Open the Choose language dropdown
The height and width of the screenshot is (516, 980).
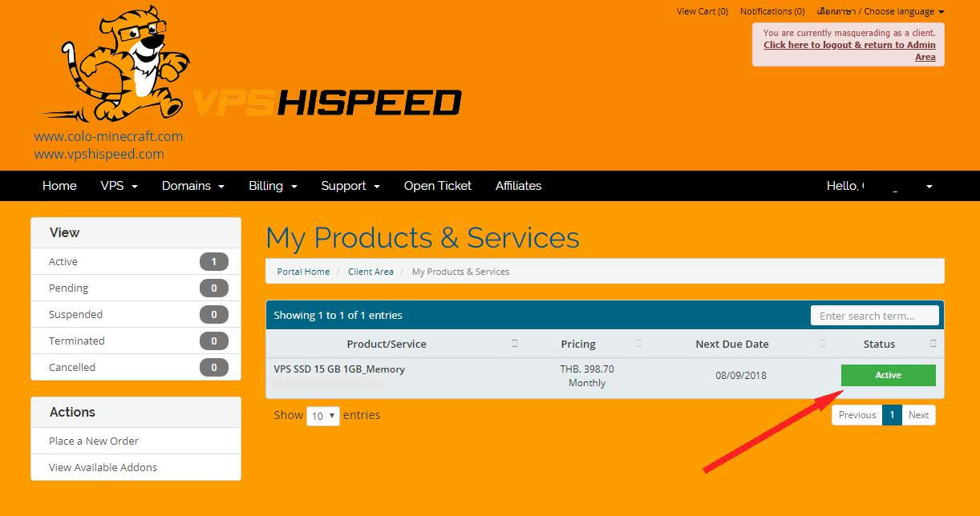(x=881, y=11)
